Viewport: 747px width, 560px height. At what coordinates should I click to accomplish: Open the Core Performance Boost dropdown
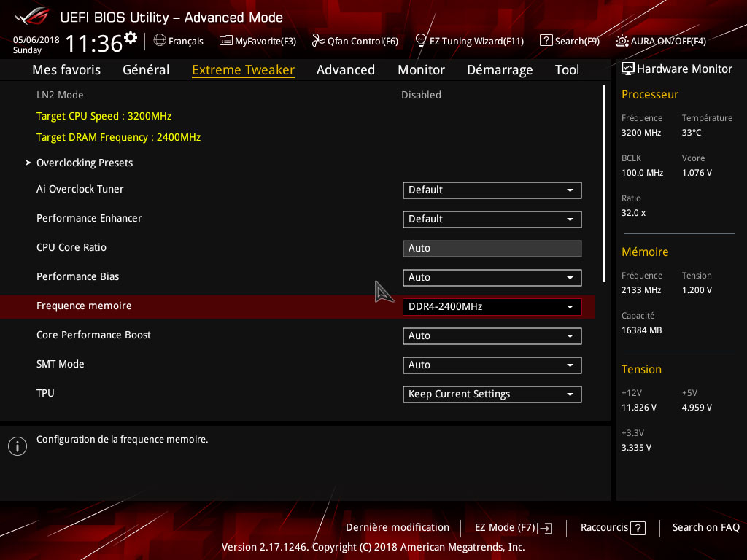coord(492,335)
